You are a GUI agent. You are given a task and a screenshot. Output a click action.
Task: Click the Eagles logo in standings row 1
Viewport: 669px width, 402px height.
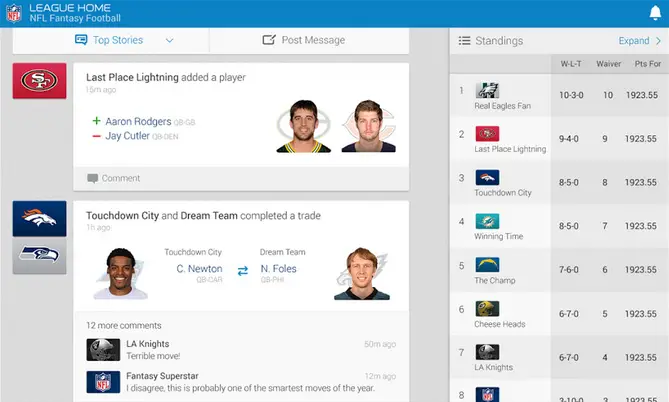point(487,90)
